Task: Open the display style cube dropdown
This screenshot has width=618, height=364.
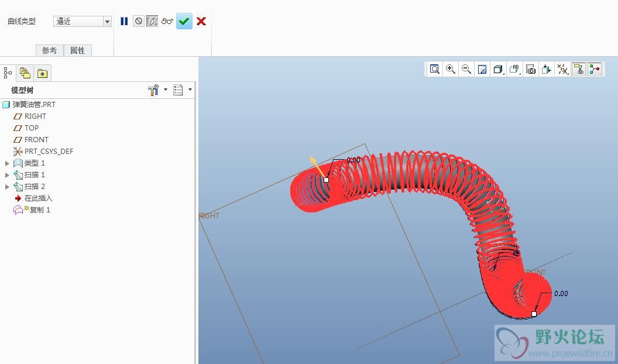Action: 499,69
